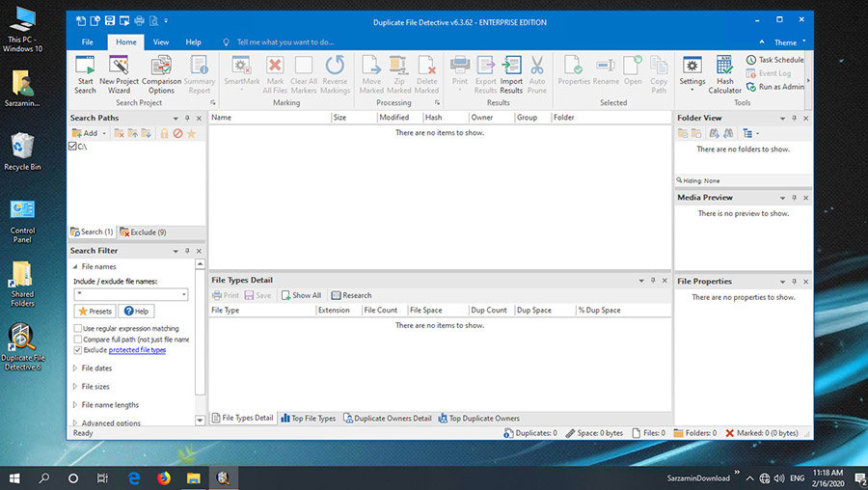Collapse the File names section

pyautogui.click(x=75, y=267)
